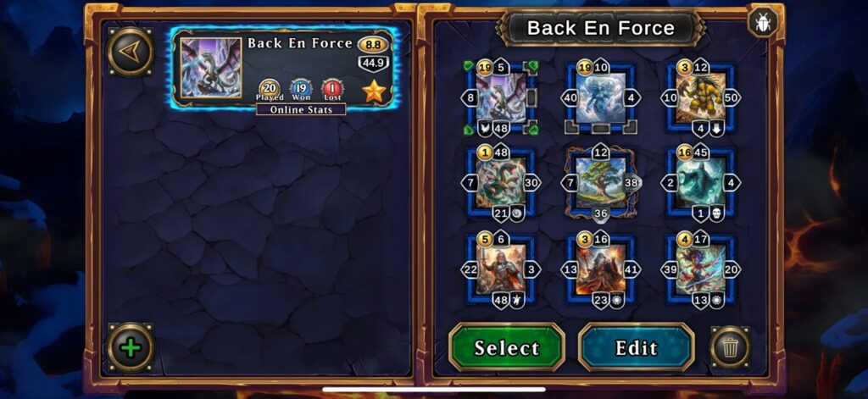The height and width of the screenshot is (399, 868).
Task: Click the back arrow button
Action: tap(131, 52)
